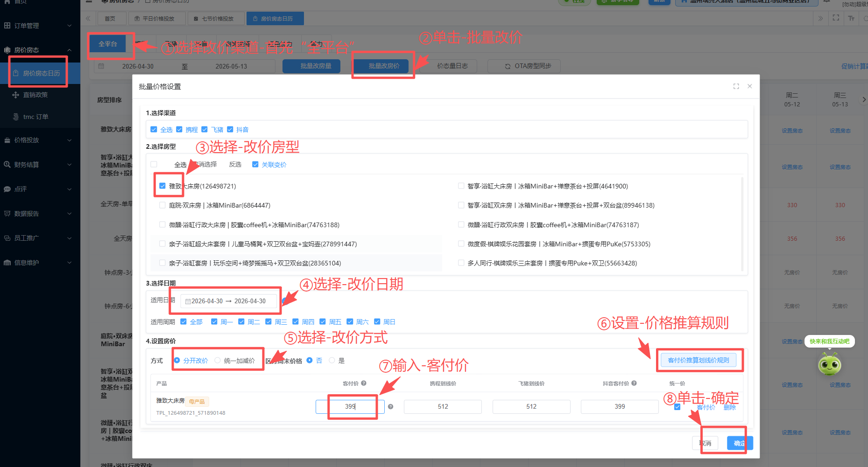Collapse the 房价房态 menu chevron
The width and height of the screenshot is (868, 467).
(70, 50)
